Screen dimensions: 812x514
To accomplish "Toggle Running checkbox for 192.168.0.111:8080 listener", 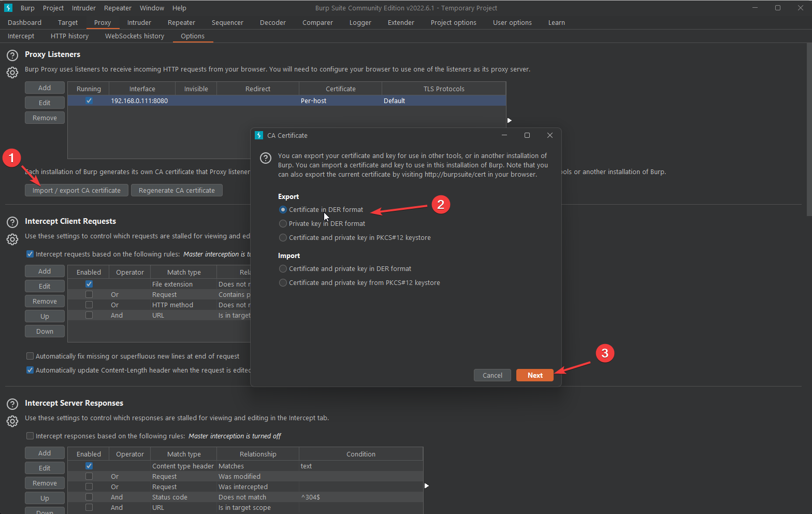I will (x=89, y=101).
